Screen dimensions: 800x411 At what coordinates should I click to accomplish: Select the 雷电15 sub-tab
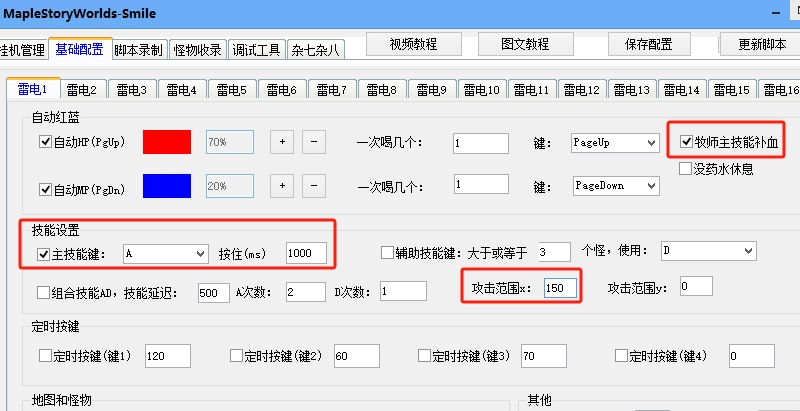(x=732, y=90)
